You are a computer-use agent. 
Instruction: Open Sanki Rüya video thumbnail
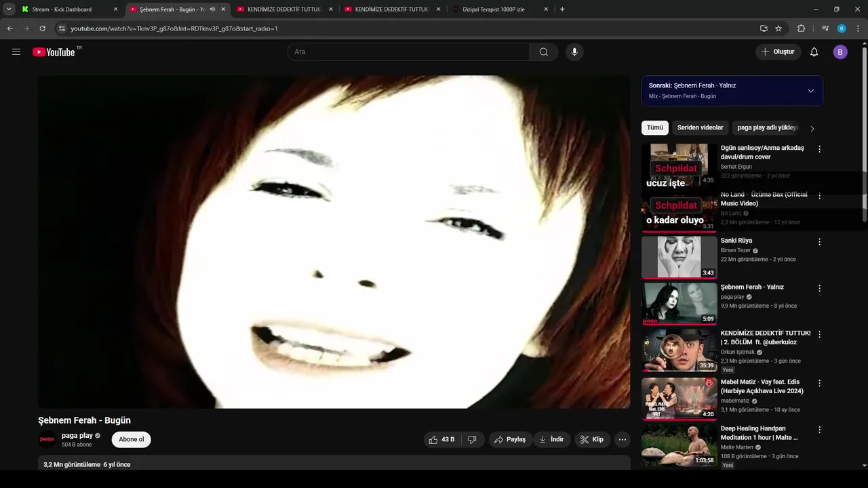[679, 257]
